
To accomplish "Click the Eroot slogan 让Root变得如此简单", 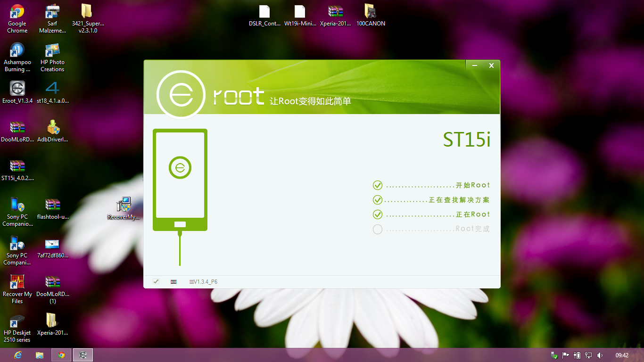I will tap(310, 101).
